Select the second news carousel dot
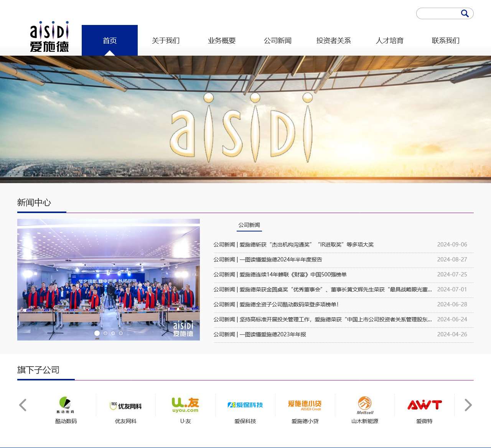This screenshot has height=448, width=491. click(x=105, y=333)
